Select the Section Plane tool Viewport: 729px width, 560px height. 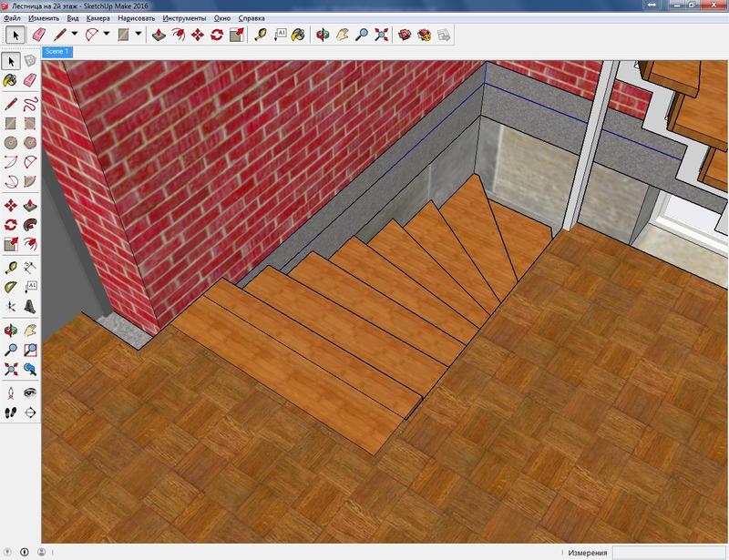pos(30,412)
